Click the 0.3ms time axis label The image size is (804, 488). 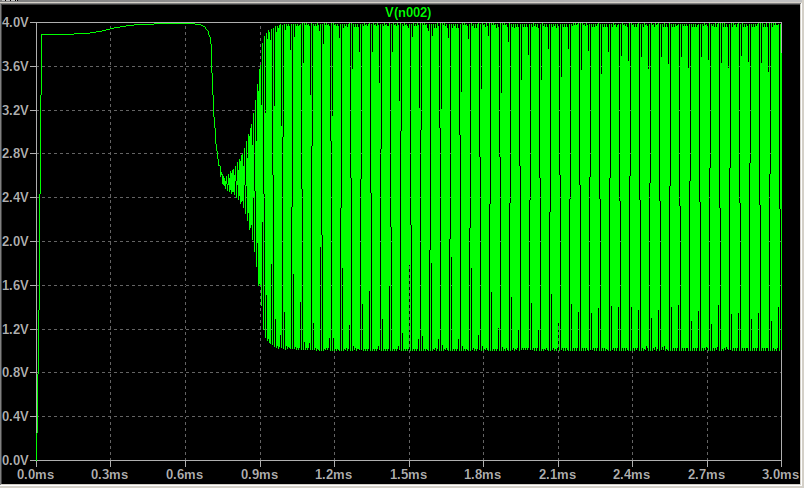[110, 475]
